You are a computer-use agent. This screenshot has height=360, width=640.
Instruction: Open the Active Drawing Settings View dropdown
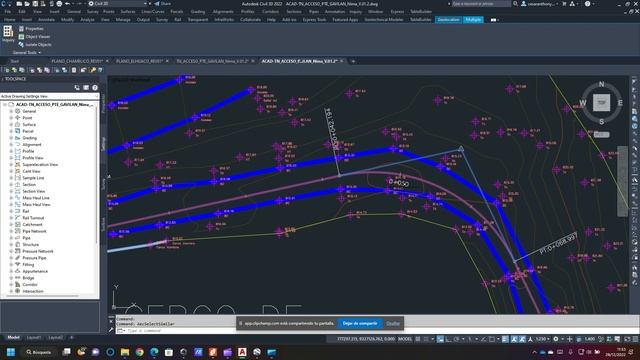coord(49,96)
